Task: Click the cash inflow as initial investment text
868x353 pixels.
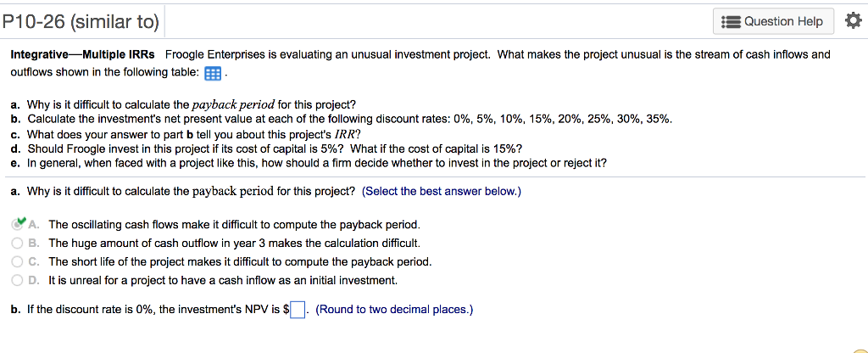Action: tap(222, 280)
